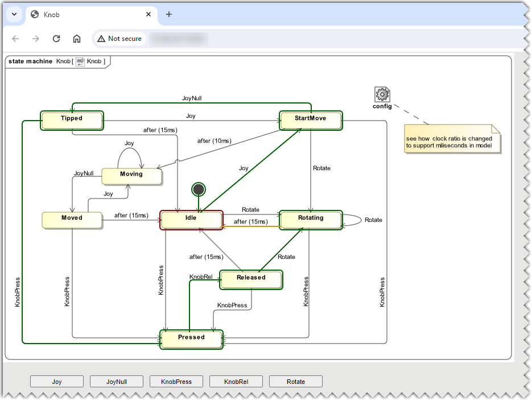Select the StartMove state node
Image resolution: width=532 pixels, height=401 pixels.
[311, 119]
